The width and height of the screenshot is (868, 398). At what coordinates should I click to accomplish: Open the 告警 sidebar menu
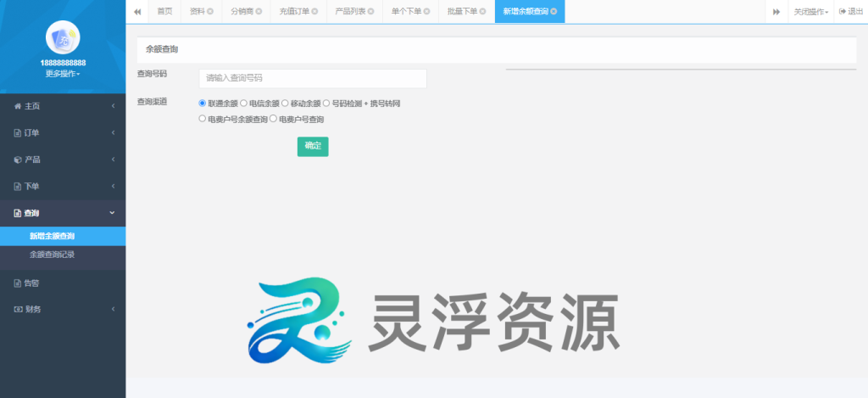[63, 283]
